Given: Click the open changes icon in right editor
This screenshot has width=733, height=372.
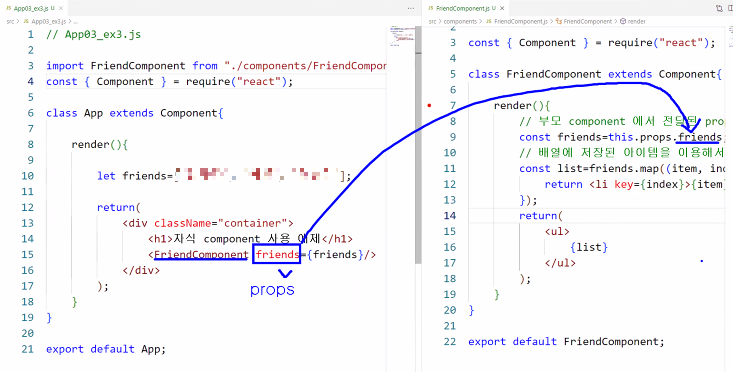Looking at the screenshot, I should coord(719,8).
